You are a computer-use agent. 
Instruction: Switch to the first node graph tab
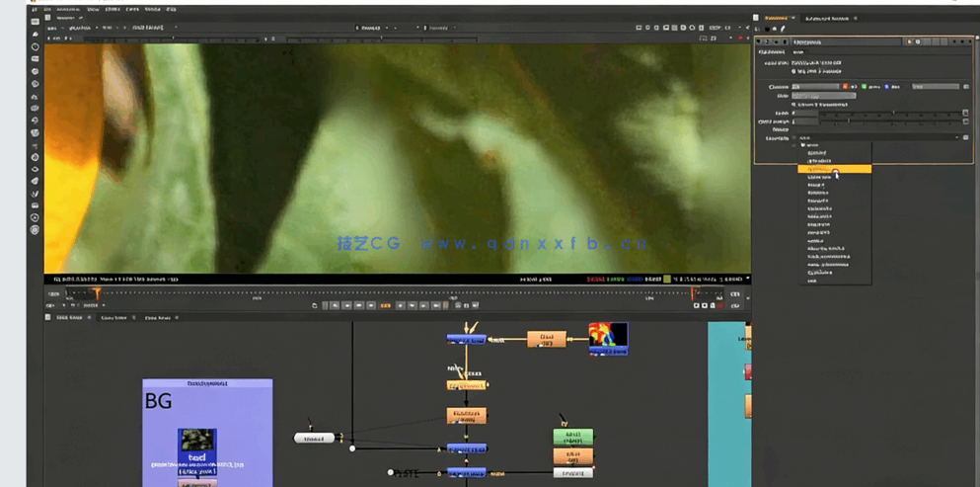click(68, 317)
